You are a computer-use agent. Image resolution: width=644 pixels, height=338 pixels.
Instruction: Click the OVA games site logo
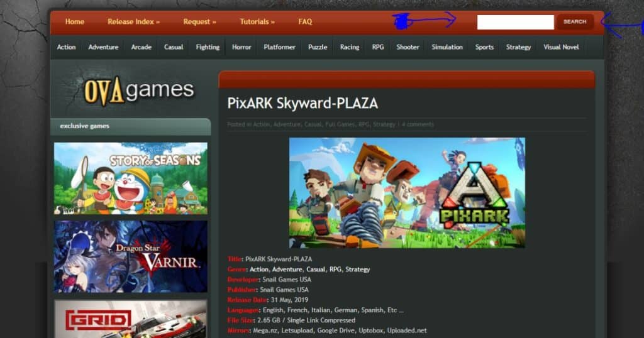(138, 90)
